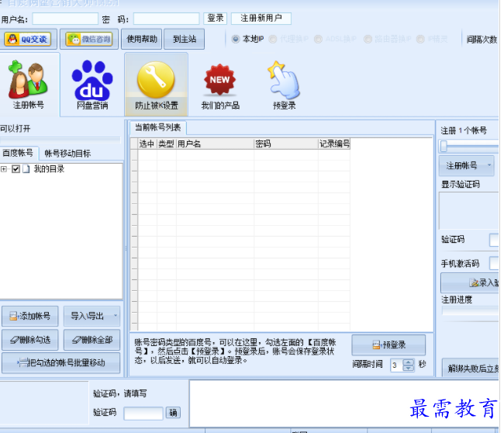Click the vertical splitter handle beside list
Viewport: 504px width, 433px height.
pyautogui.click(x=126, y=248)
